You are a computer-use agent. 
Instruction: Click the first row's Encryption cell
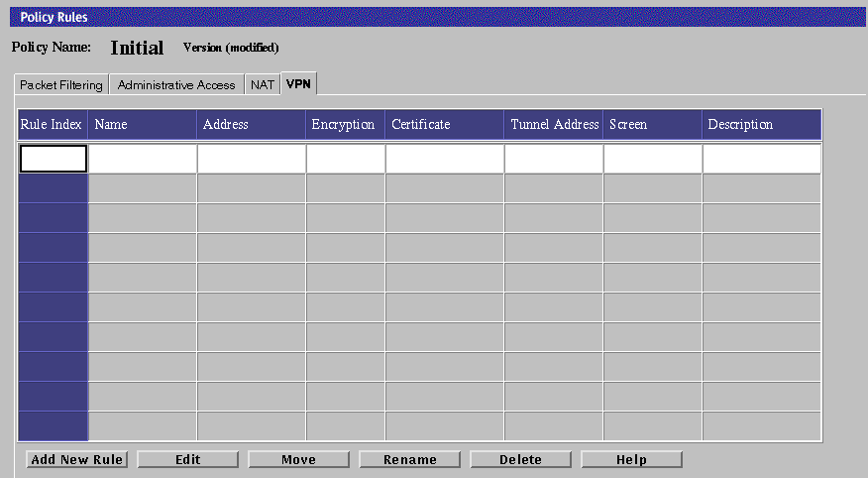tap(346, 159)
